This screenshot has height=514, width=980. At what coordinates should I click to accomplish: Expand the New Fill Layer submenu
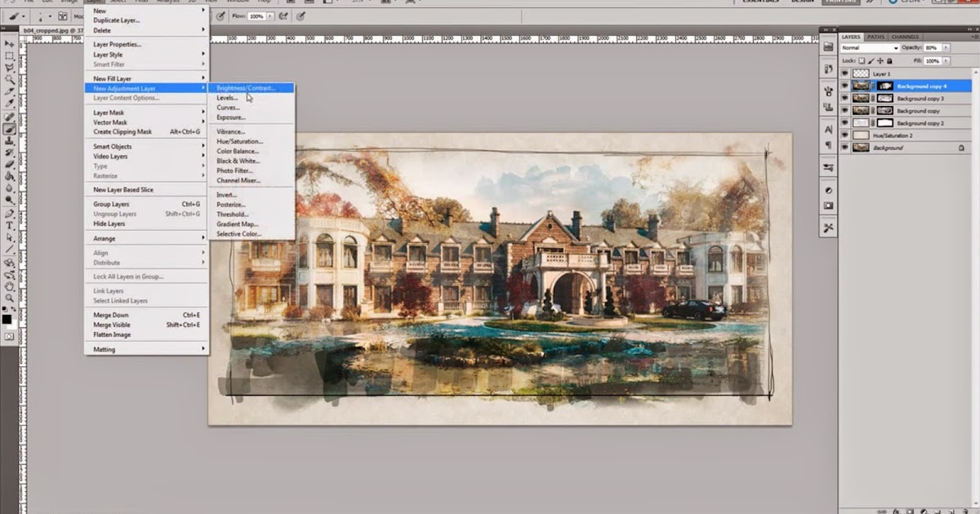tap(146, 78)
